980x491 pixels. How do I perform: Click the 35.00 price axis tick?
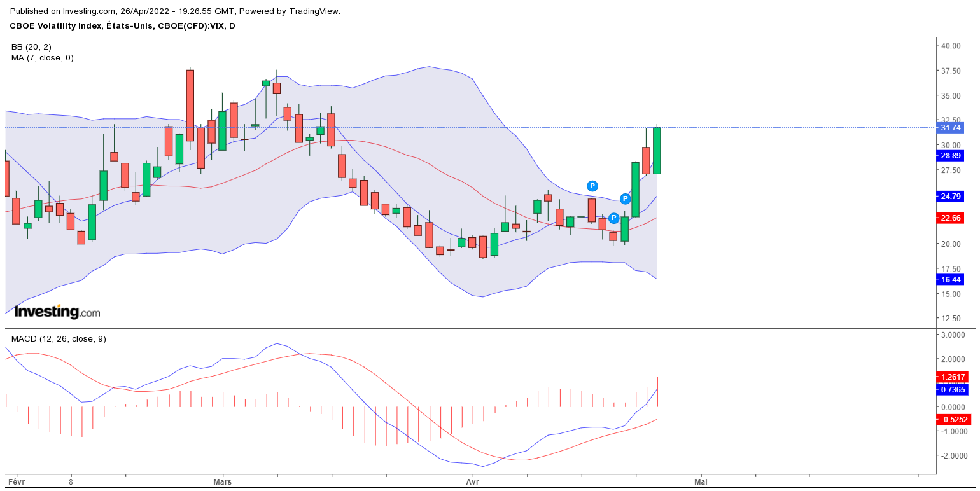[951, 95]
